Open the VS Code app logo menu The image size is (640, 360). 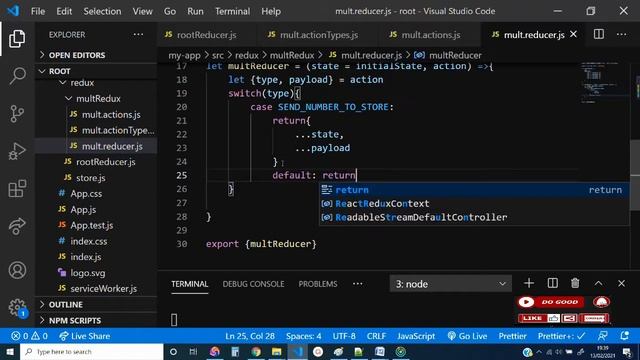(13, 11)
